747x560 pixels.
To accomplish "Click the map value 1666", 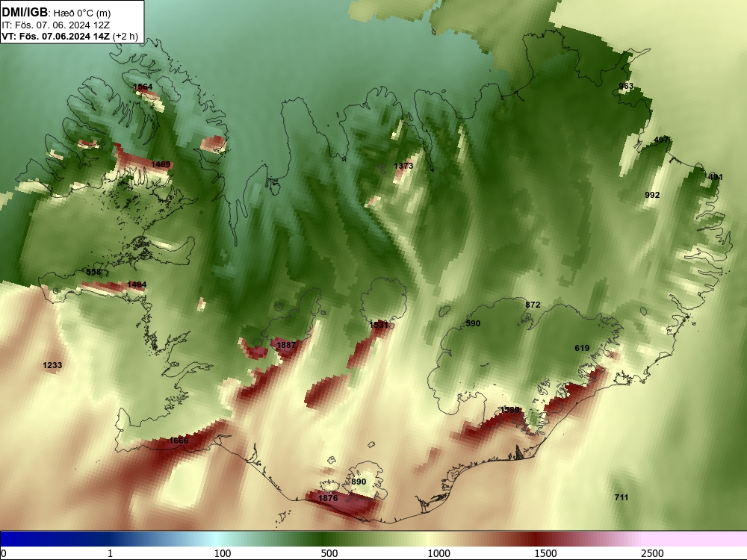I will (x=179, y=441).
